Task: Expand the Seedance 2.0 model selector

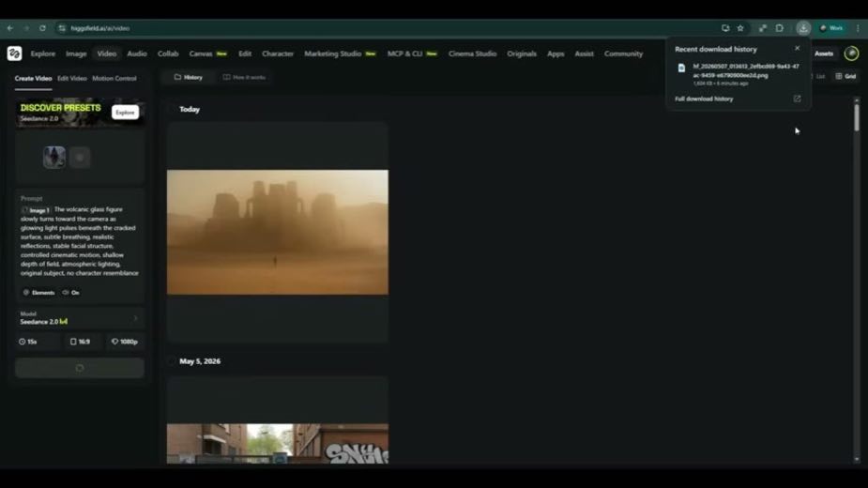Action: [80, 318]
